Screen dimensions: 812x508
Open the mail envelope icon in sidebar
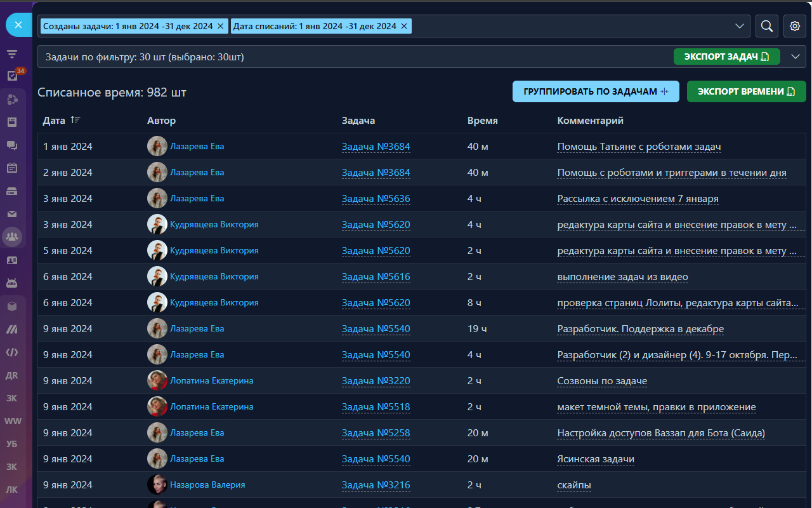click(x=12, y=214)
